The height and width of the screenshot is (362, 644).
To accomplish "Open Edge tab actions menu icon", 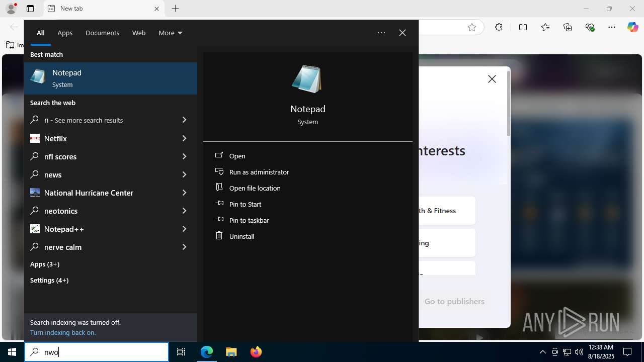I will [30, 9].
